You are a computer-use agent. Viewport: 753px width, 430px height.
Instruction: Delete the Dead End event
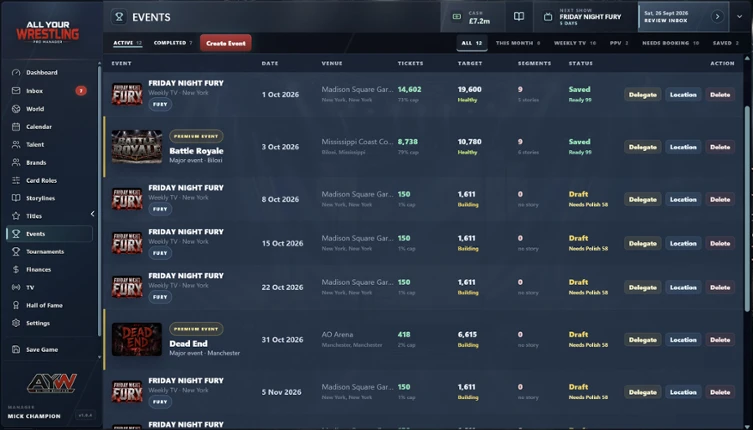tap(720, 340)
